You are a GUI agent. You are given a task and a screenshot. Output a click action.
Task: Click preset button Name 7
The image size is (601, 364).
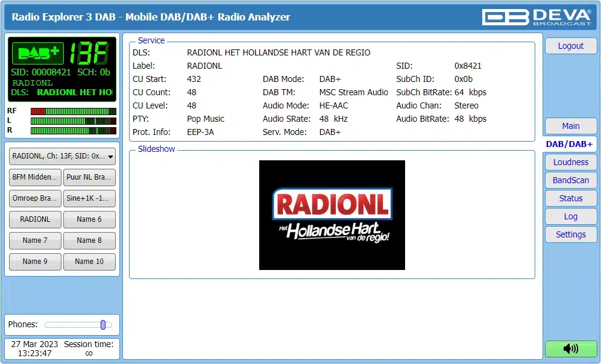pyautogui.click(x=35, y=240)
